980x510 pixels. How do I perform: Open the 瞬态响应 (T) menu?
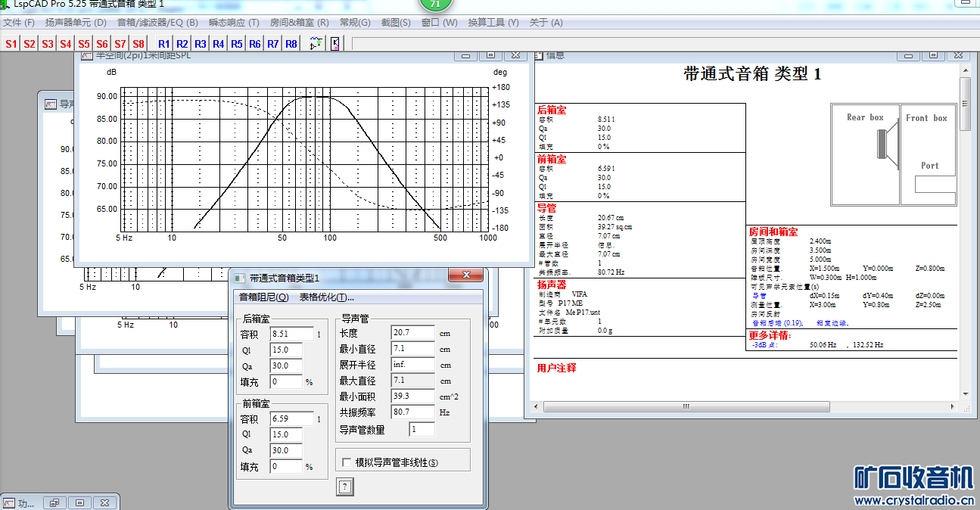234,23
